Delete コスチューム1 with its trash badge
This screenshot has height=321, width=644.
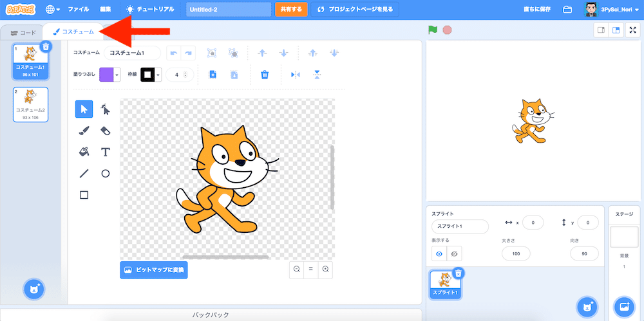coord(46,47)
